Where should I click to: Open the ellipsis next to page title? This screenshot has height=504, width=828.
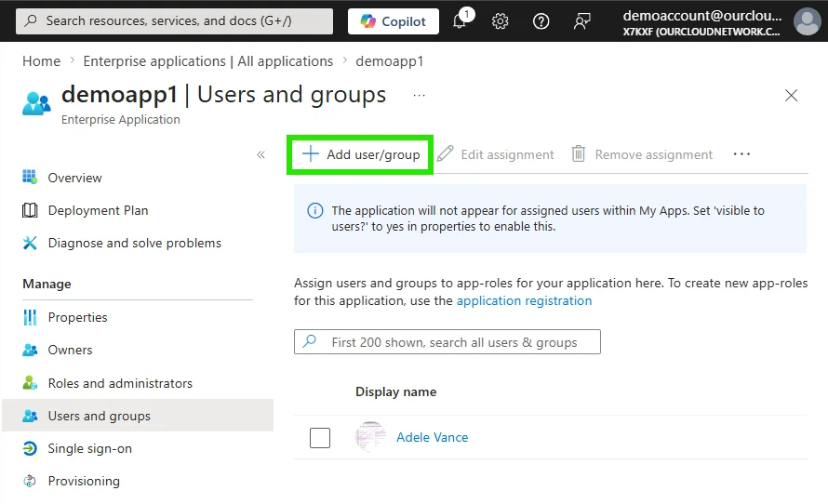[420, 96]
